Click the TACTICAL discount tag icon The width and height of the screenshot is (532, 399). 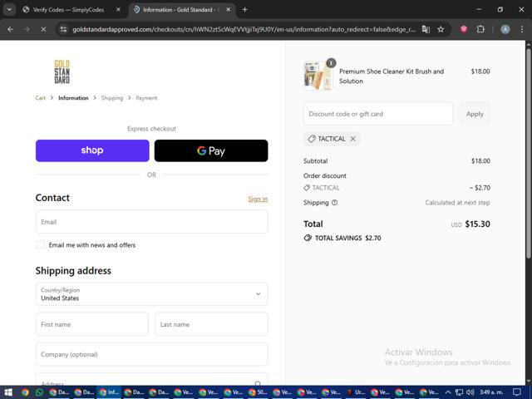pos(312,139)
